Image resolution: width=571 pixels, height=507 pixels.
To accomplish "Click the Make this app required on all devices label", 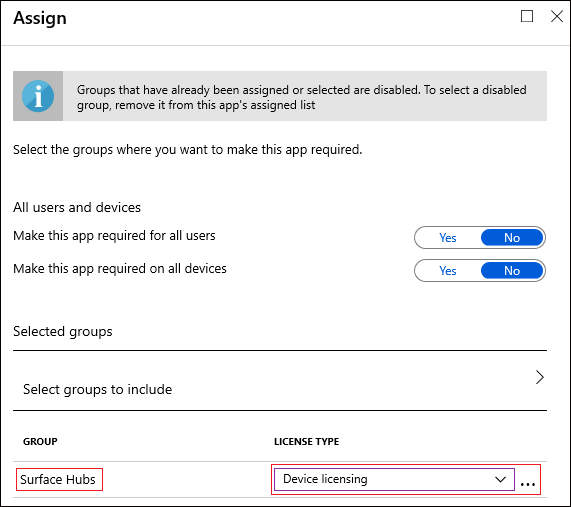I will pos(120,269).
